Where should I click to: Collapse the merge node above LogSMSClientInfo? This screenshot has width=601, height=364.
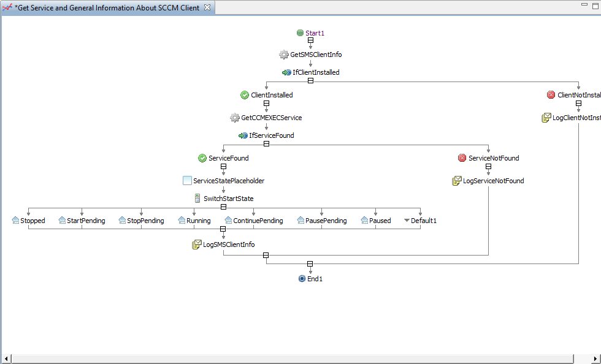223,229
